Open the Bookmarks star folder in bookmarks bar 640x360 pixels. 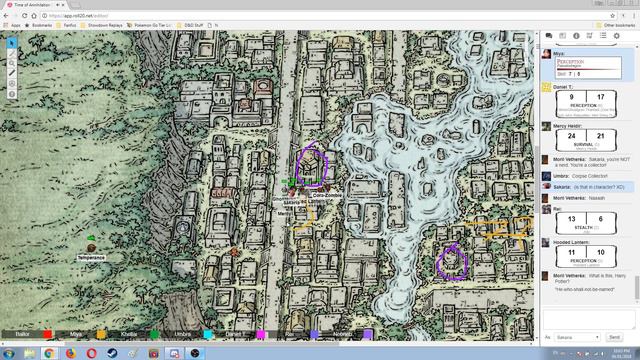click(x=39, y=25)
